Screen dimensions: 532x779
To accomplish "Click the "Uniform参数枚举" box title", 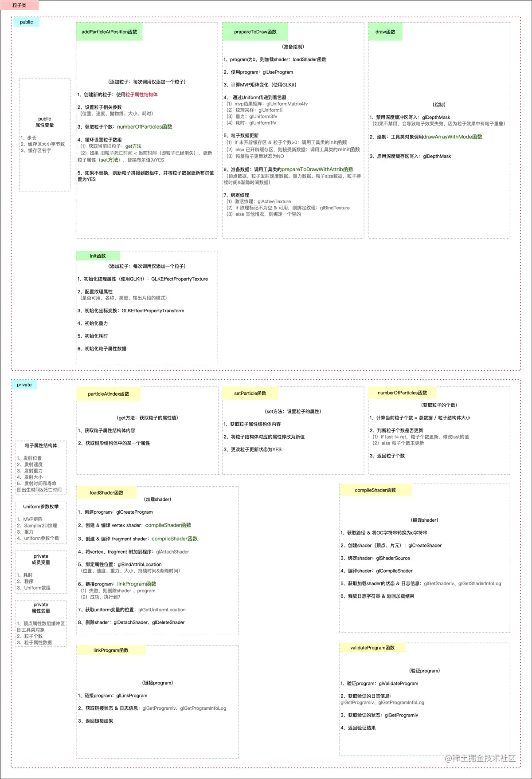I will click(x=41, y=507).
